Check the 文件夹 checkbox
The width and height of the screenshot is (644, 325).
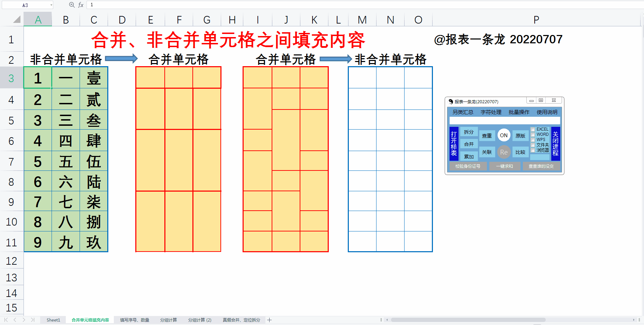(x=533, y=145)
